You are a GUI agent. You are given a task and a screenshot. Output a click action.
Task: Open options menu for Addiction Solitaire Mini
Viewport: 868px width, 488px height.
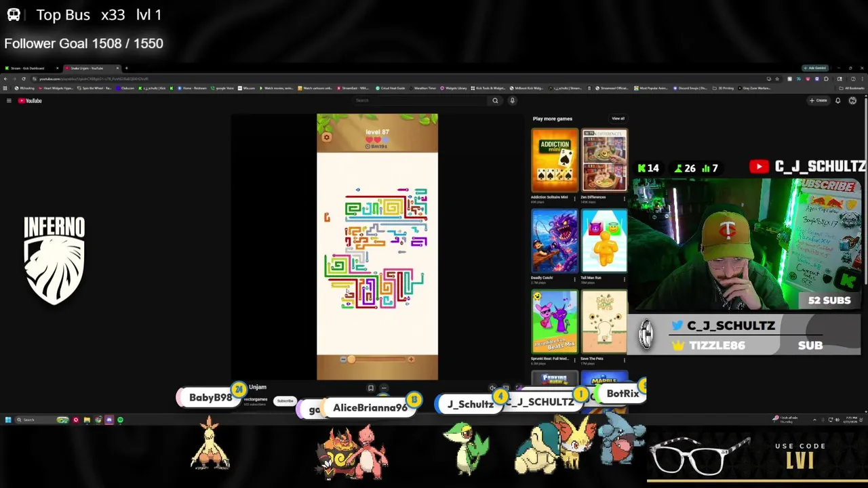click(x=575, y=199)
